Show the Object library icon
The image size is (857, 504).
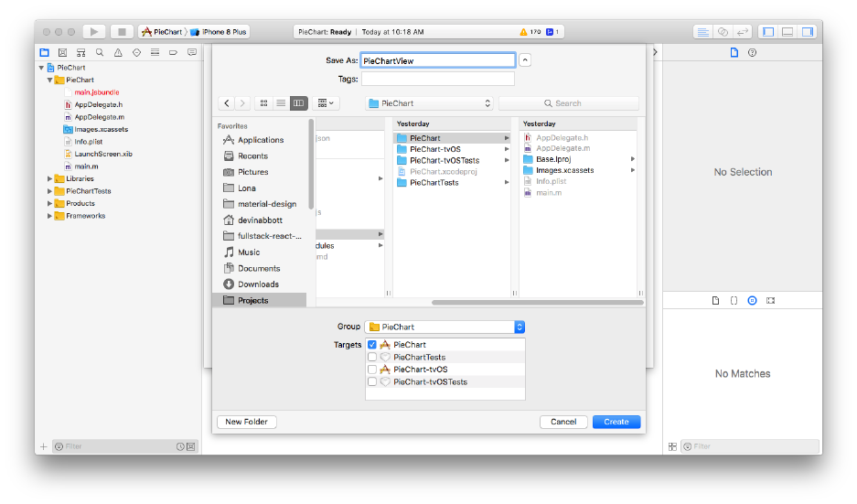coord(752,301)
